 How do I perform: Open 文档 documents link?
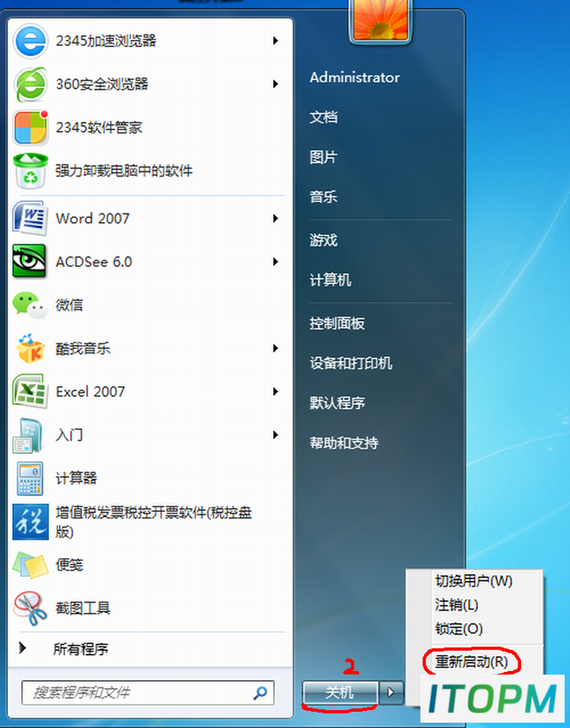tap(323, 117)
